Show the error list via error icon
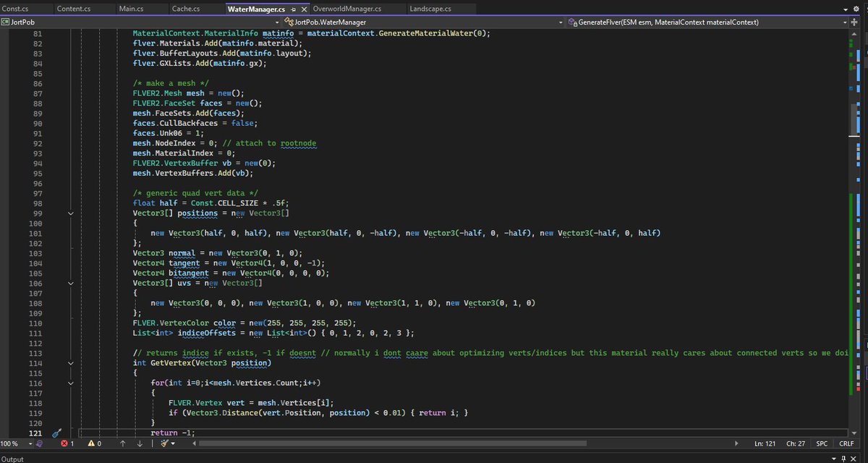Image resolution: width=868 pixels, height=463 pixels. pos(67,443)
